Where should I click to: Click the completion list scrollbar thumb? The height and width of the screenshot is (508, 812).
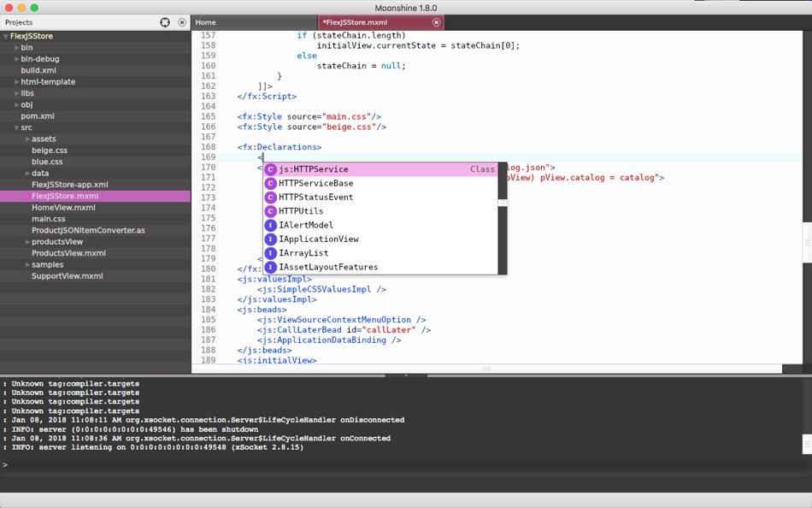[x=503, y=203]
